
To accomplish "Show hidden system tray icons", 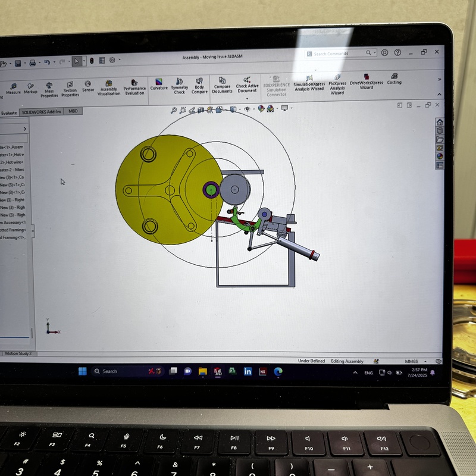I will [355, 372].
